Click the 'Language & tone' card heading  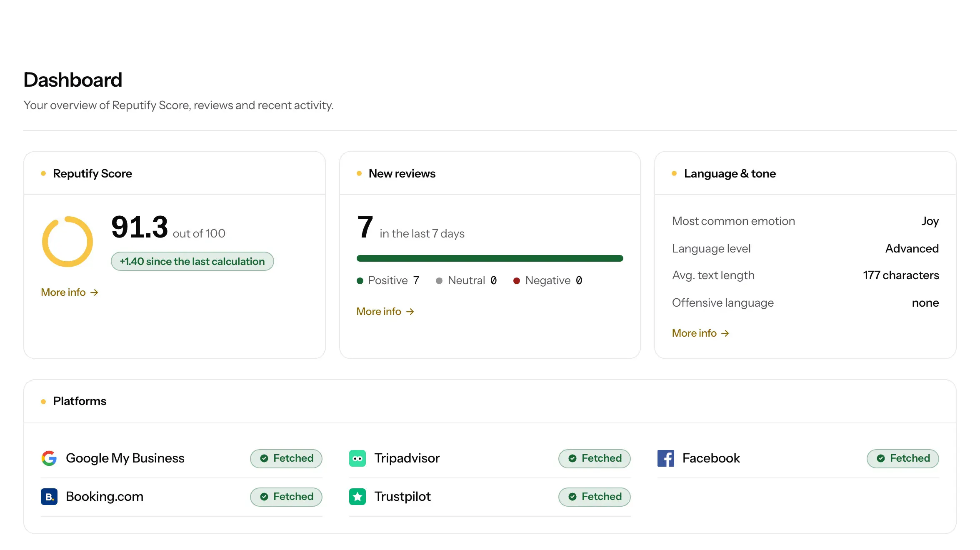[730, 174]
